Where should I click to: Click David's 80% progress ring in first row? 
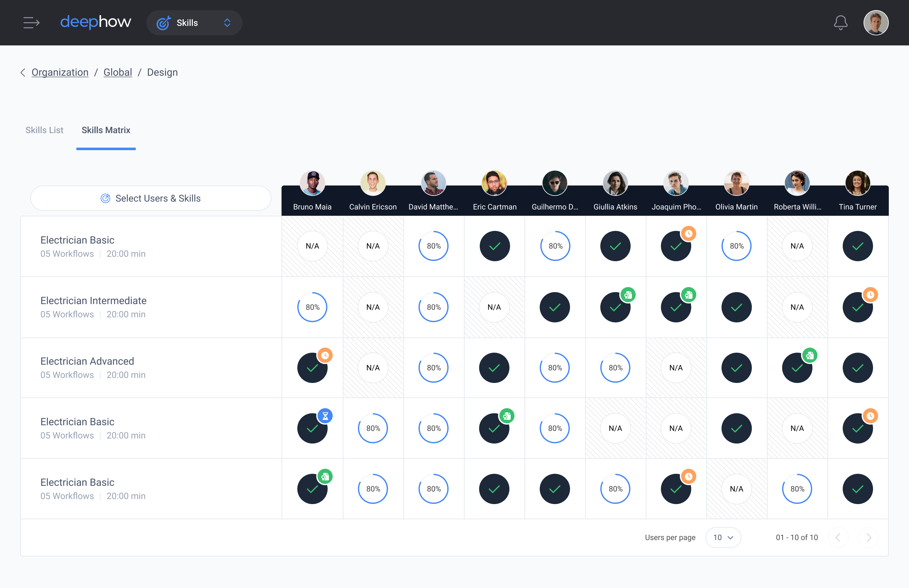(433, 246)
